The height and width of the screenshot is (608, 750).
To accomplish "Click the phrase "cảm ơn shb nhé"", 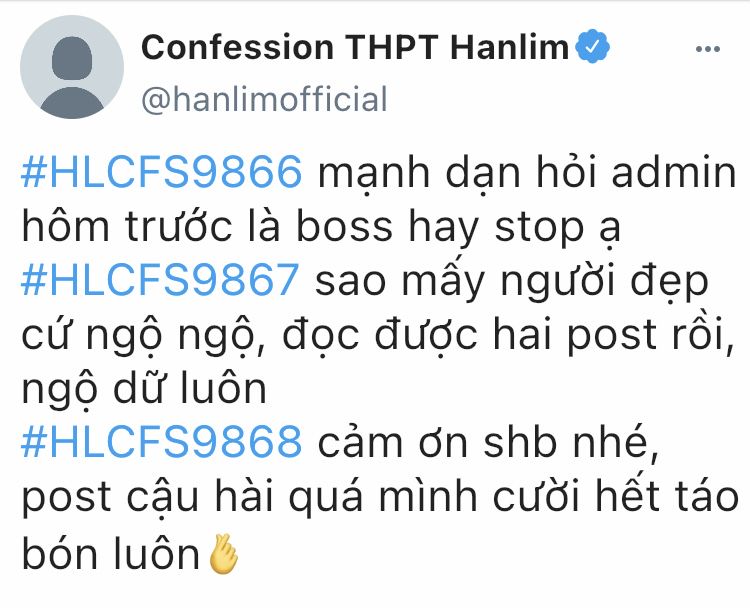I will pyautogui.click(x=487, y=442).
